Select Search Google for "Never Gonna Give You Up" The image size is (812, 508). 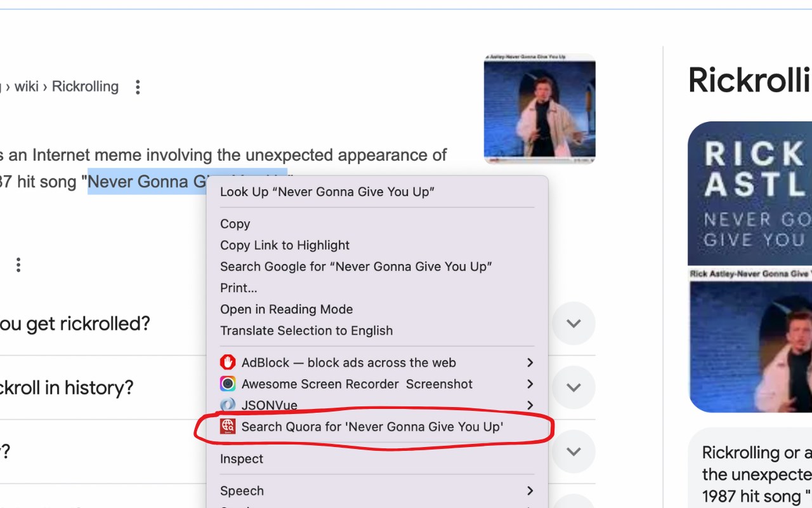coord(356,267)
